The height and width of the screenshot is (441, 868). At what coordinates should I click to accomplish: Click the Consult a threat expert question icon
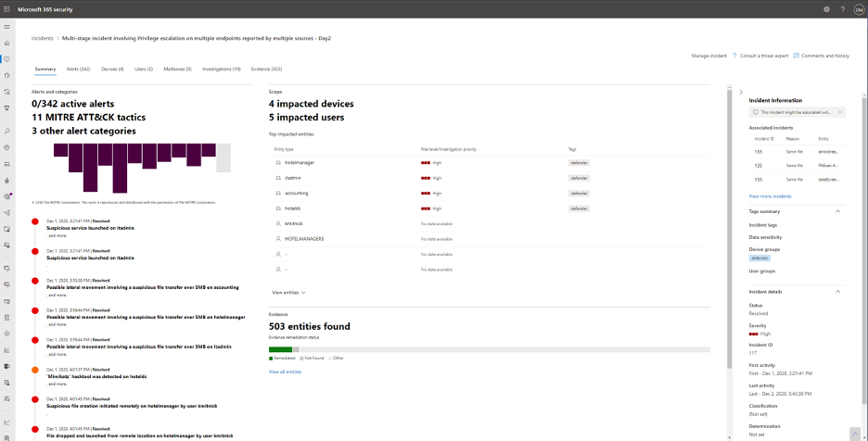(x=734, y=56)
